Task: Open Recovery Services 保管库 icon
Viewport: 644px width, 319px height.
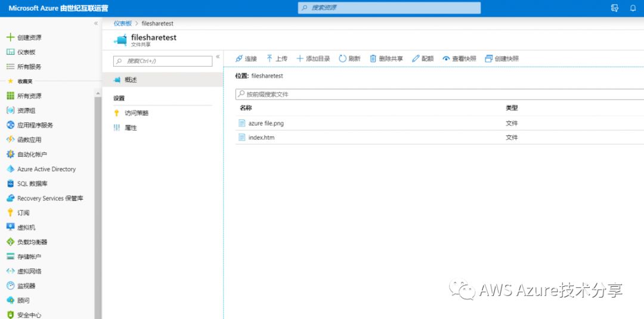Action: 10,199
